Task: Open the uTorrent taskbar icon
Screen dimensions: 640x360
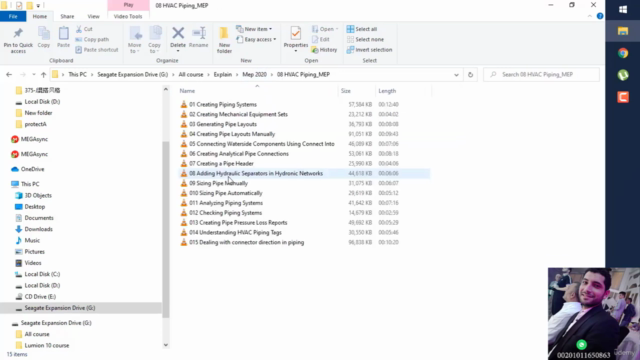Action: tap(623, 75)
